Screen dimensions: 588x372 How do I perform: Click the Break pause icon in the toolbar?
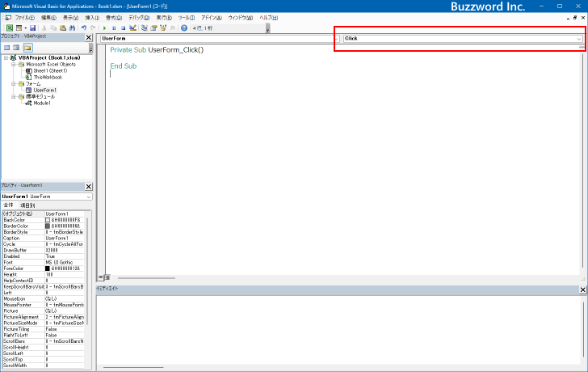[x=114, y=27]
